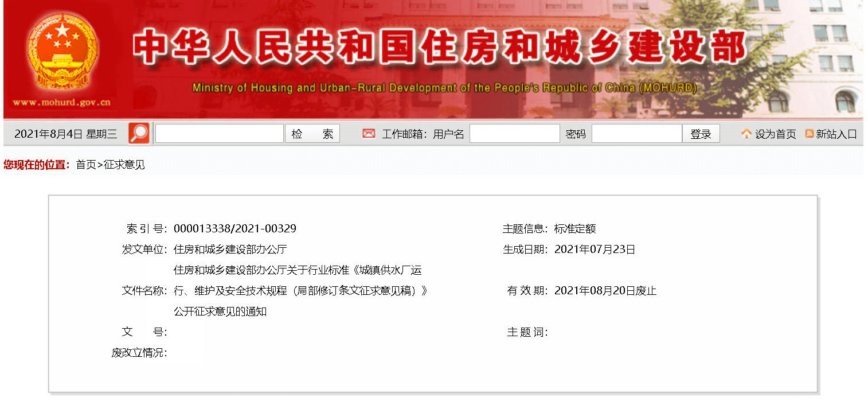
Task: Click the www.mohurd.gov.cn address under the emblem
Action: pos(61,103)
